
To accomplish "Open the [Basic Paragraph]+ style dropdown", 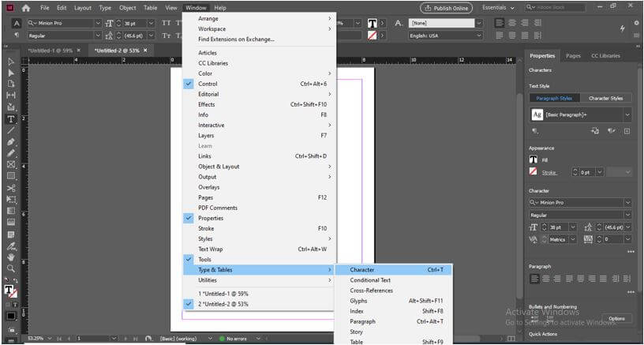I will [x=627, y=115].
